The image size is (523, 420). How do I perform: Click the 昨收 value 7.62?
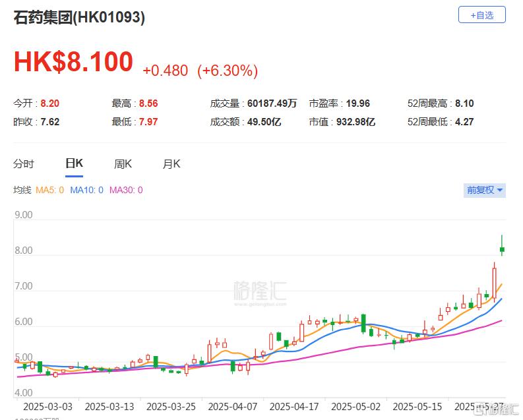tap(50, 122)
